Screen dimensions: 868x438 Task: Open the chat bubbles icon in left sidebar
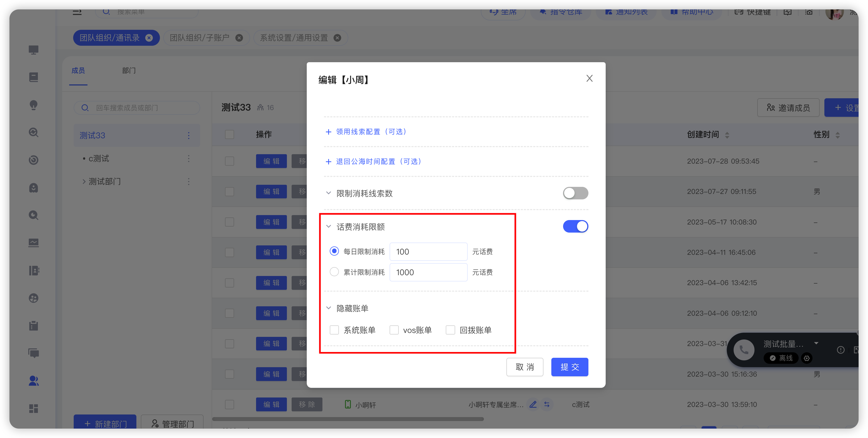coord(33,353)
